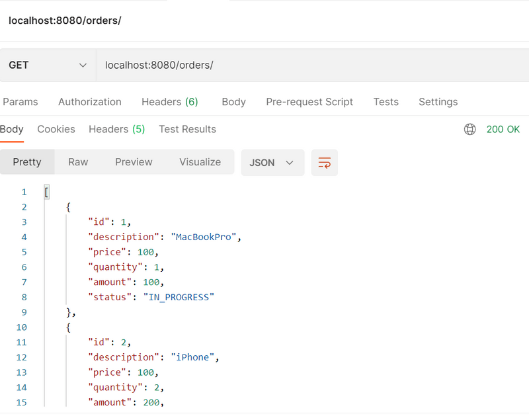Open the Authorization tab

point(90,102)
